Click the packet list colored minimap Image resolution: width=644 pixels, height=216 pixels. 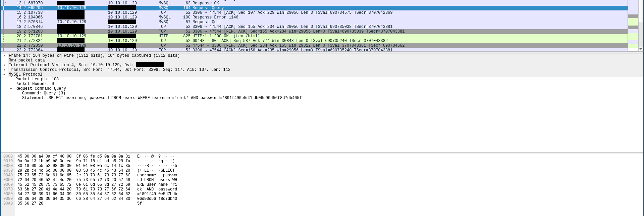(633, 25)
